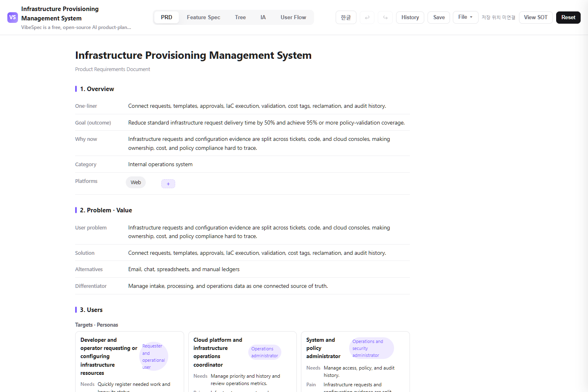Click the black Reset button

[x=568, y=18]
